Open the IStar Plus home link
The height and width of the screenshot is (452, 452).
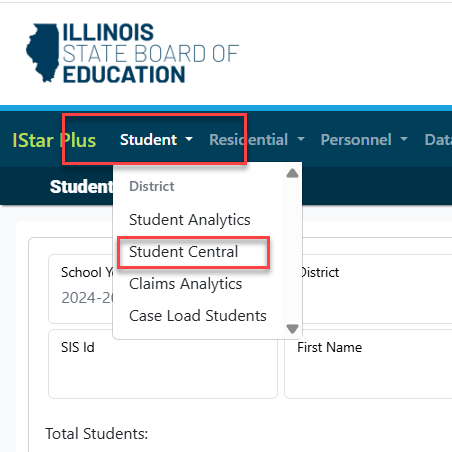[x=54, y=140]
